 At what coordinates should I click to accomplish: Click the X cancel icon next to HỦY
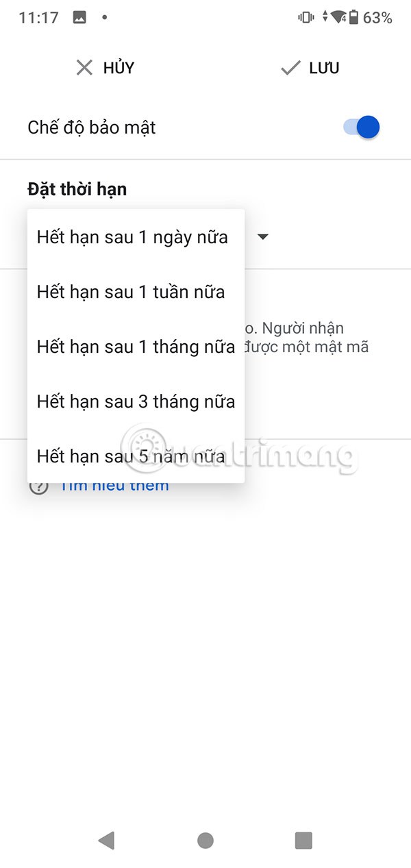(x=84, y=67)
